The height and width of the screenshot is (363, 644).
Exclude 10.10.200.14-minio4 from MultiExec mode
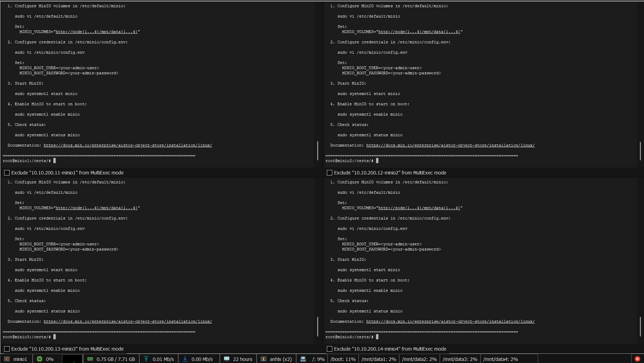(x=330, y=349)
